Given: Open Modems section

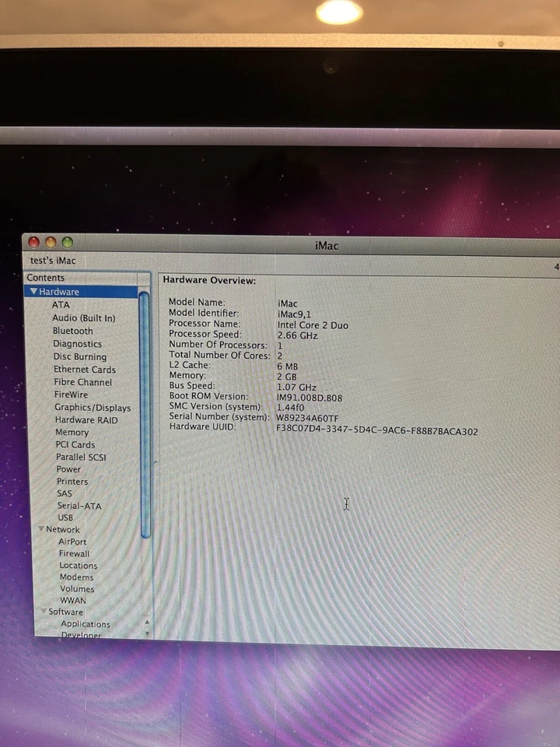Looking at the screenshot, I should click(77, 577).
